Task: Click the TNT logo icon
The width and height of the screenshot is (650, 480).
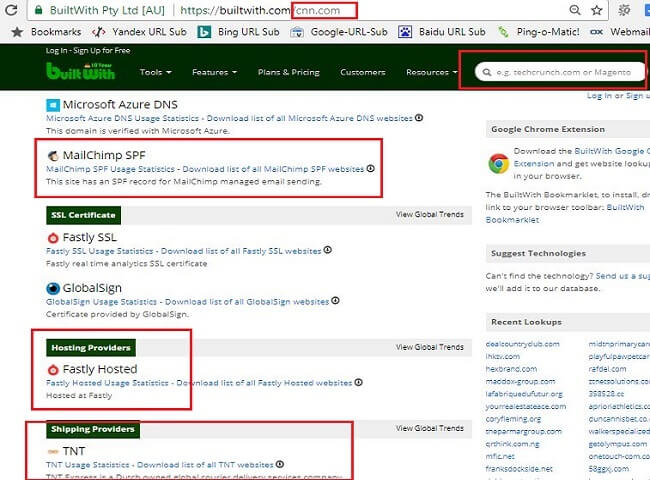Action: 53,451
